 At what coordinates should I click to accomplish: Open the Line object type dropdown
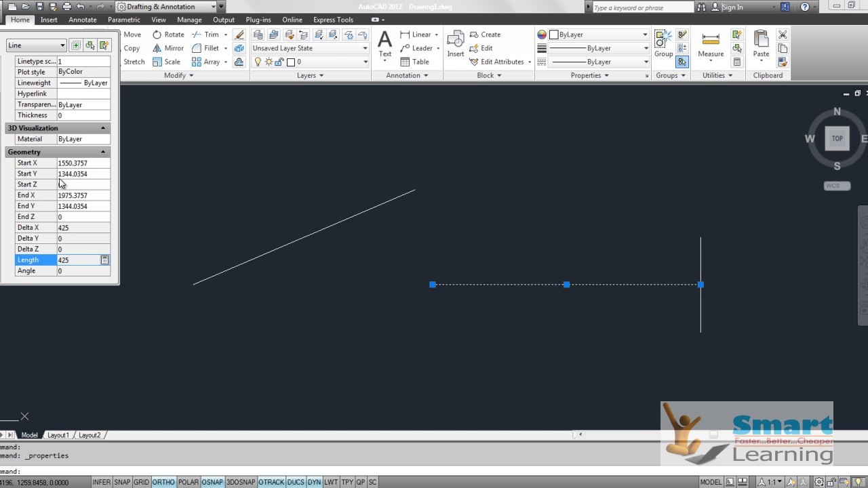(36, 45)
